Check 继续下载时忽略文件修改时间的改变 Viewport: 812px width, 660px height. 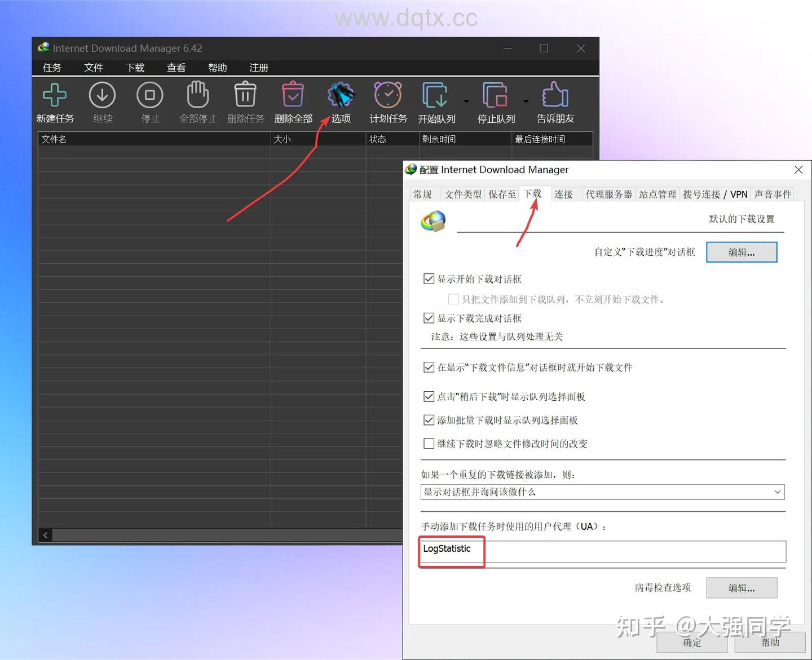click(429, 444)
